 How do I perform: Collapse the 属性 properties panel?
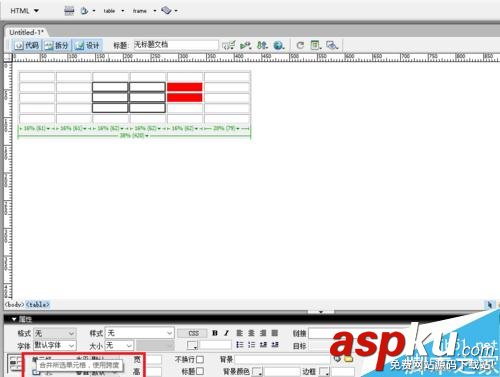[x=14, y=319]
